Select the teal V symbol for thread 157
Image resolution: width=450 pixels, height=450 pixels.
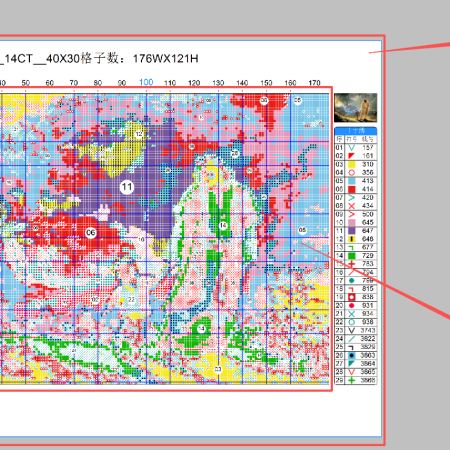tap(351, 148)
